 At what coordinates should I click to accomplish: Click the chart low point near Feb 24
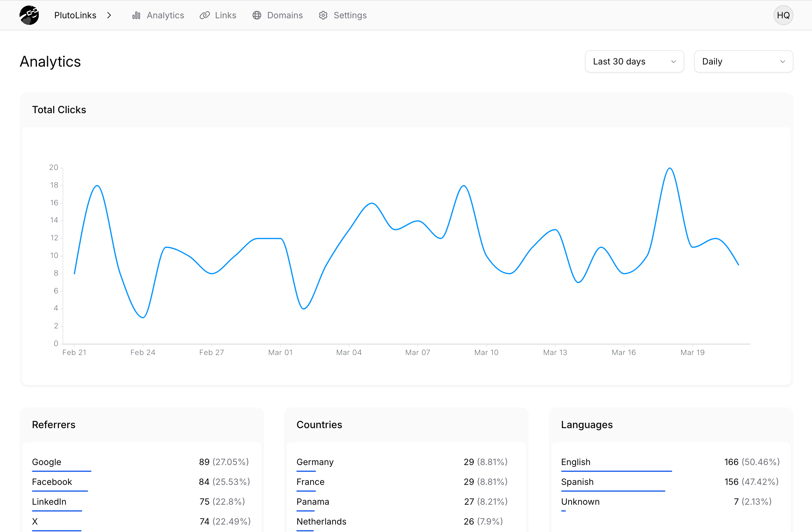pyautogui.click(x=143, y=317)
